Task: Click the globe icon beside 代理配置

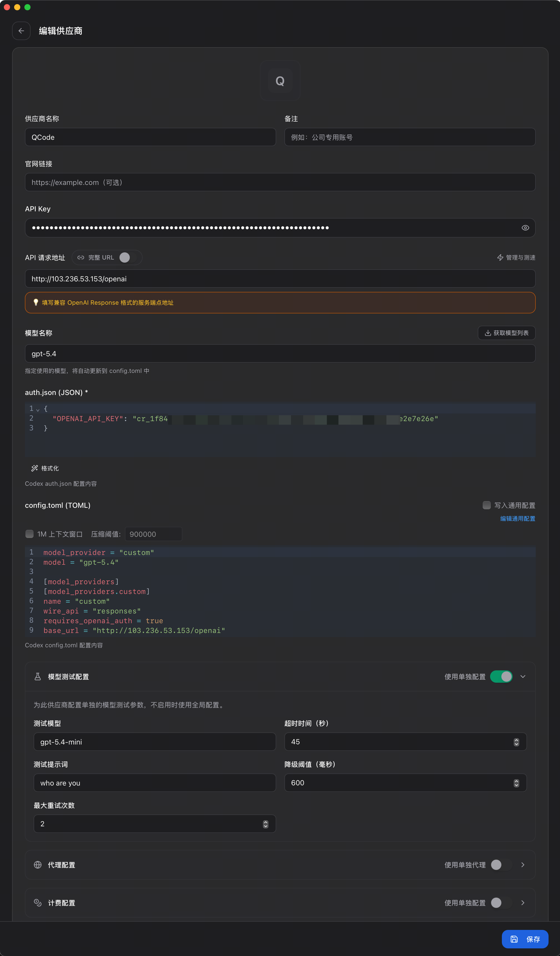Action: click(38, 864)
